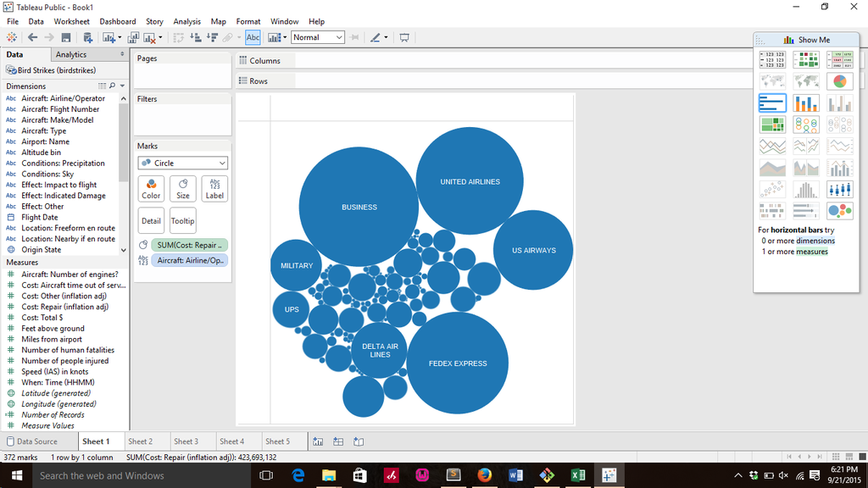Toggle the Show Mark Labels Abc button
This screenshot has height=488, width=868.
pos(253,37)
